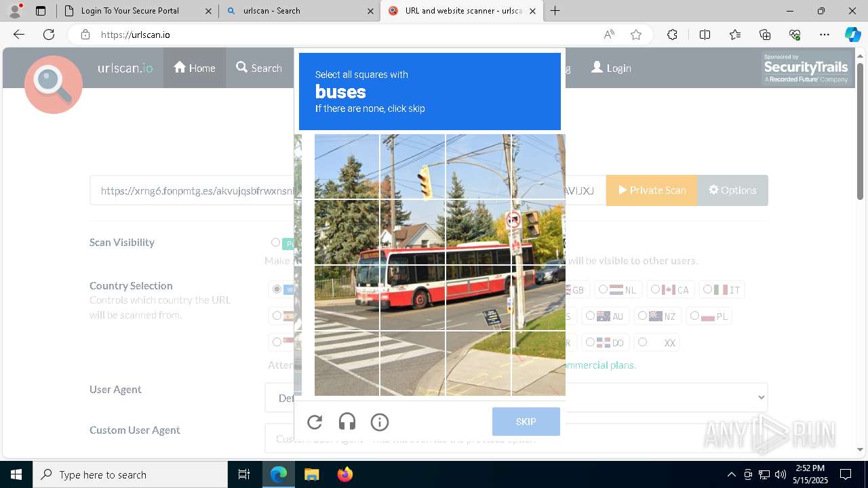
Task: Reload the page
Action: pyautogui.click(x=49, y=35)
